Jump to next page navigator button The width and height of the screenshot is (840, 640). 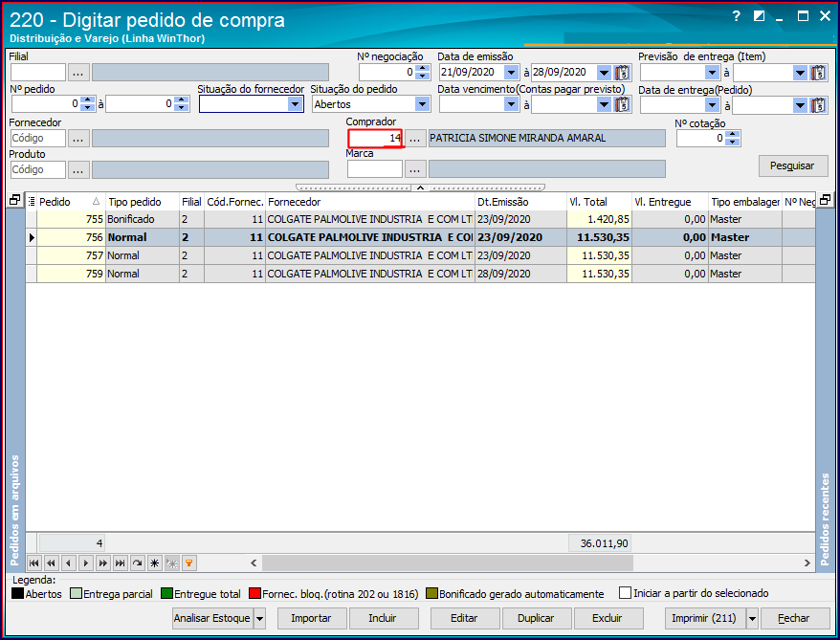tap(103, 563)
